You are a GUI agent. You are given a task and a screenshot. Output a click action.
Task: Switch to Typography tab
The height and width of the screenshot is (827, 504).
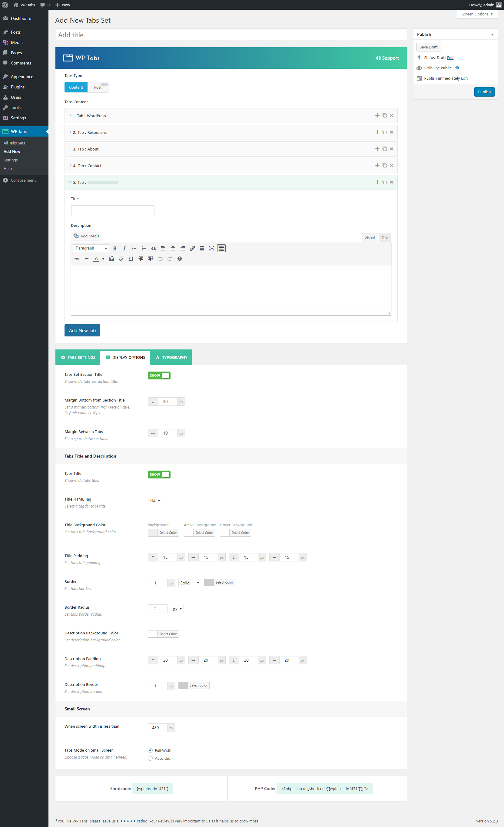171,357
